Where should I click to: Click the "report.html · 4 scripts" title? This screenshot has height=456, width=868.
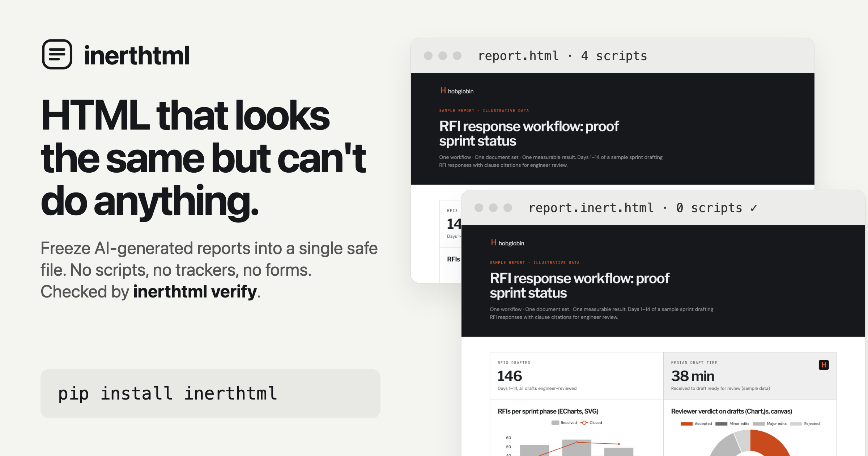point(562,56)
